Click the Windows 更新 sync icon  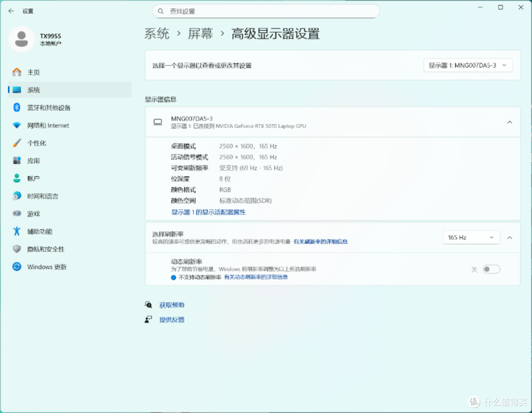click(17, 266)
